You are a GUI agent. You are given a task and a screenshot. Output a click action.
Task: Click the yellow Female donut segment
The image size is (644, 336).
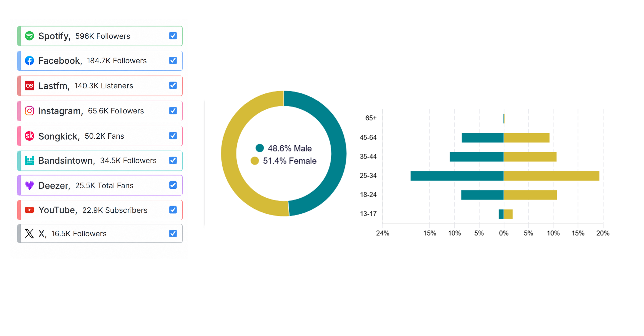tap(229, 154)
